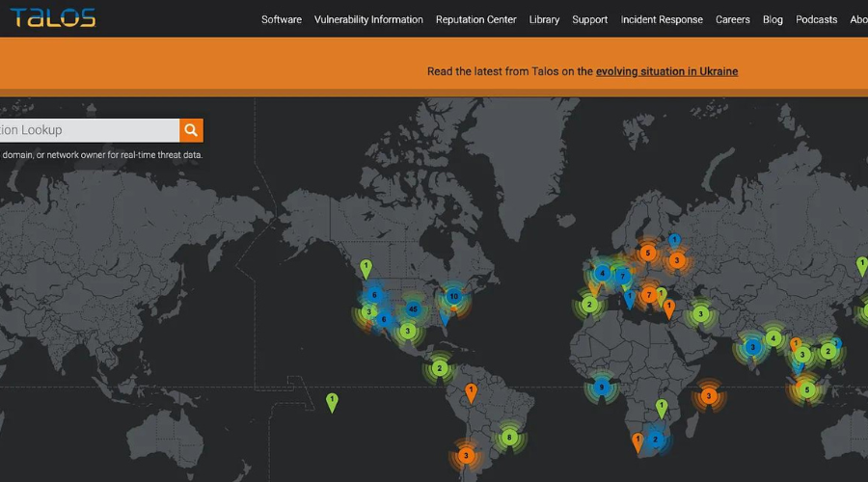Click blue pin 1 north of Ukraine
The width and height of the screenshot is (868, 482).
[674, 241]
